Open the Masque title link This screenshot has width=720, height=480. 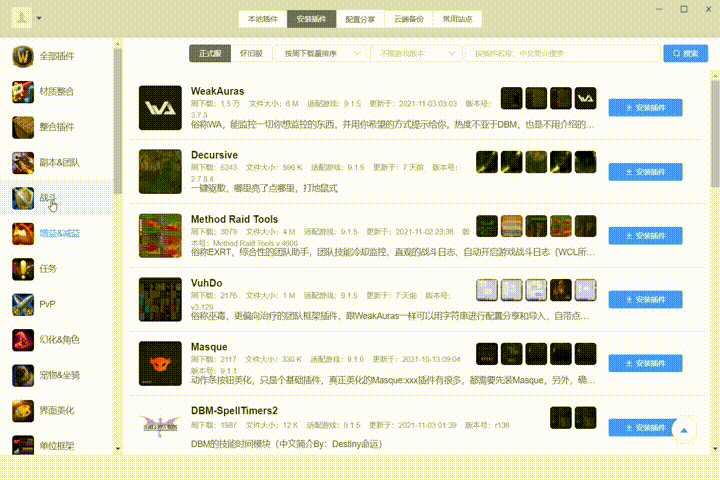(209, 347)
